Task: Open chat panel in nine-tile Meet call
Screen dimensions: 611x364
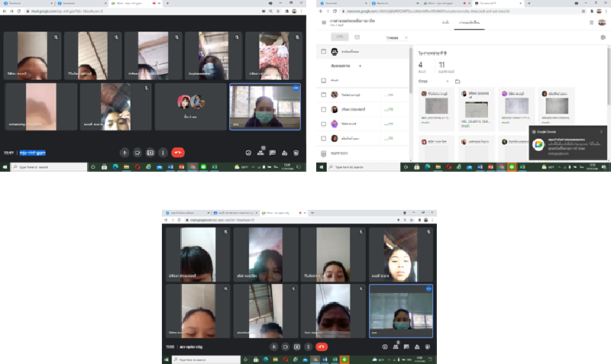Action: point(273,152)
